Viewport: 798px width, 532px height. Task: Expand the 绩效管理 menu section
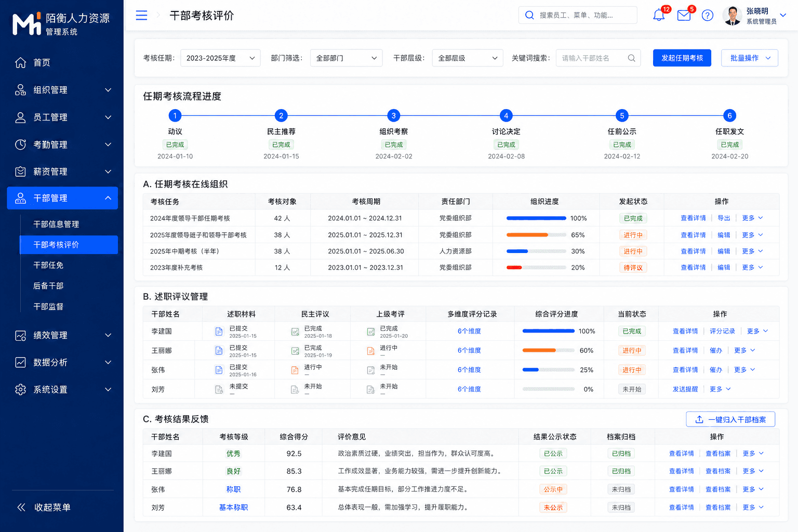click(108, 336)
